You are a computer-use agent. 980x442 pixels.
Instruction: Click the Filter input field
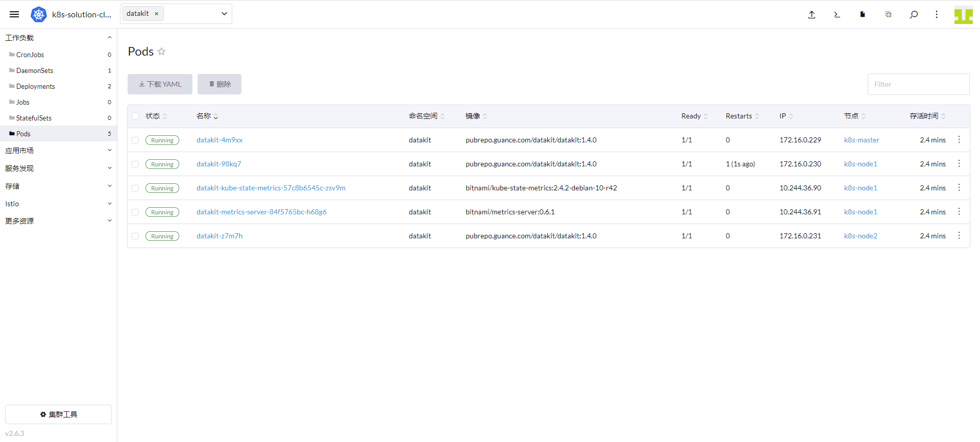(918, 84)
